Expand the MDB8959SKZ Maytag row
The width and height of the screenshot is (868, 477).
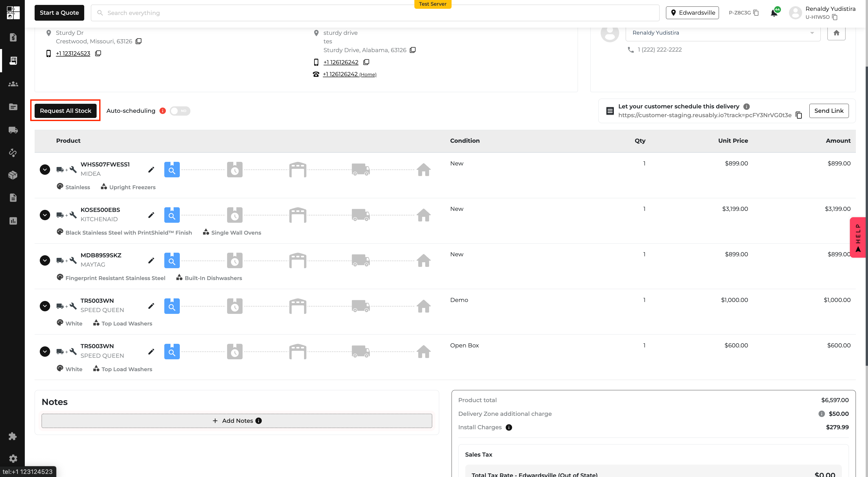click(x=45, y=260)
